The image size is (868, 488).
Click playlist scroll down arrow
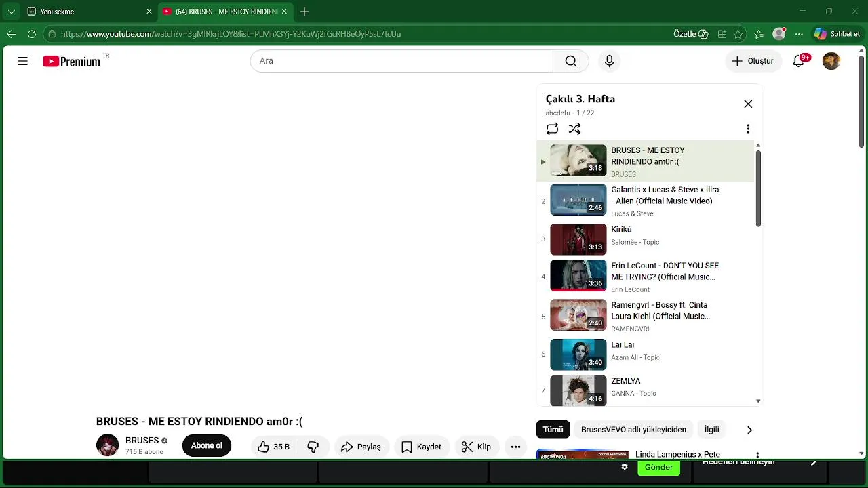click(x=758, y=401)
